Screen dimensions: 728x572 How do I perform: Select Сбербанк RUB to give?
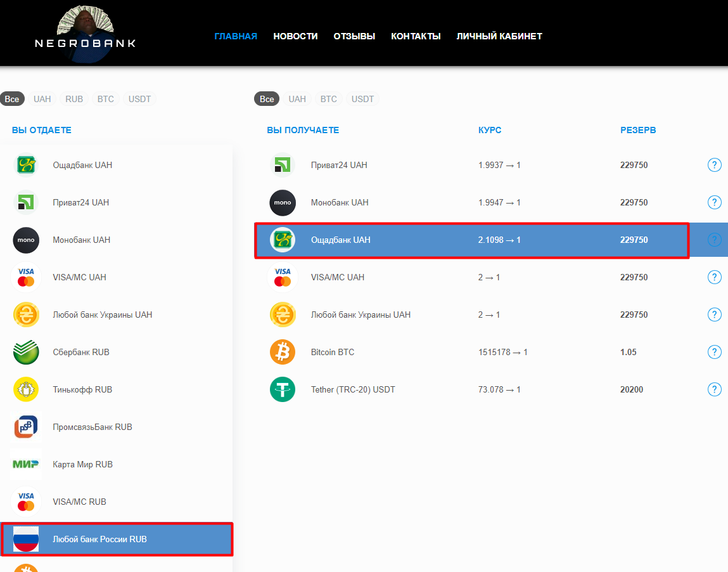coord(116,352)
